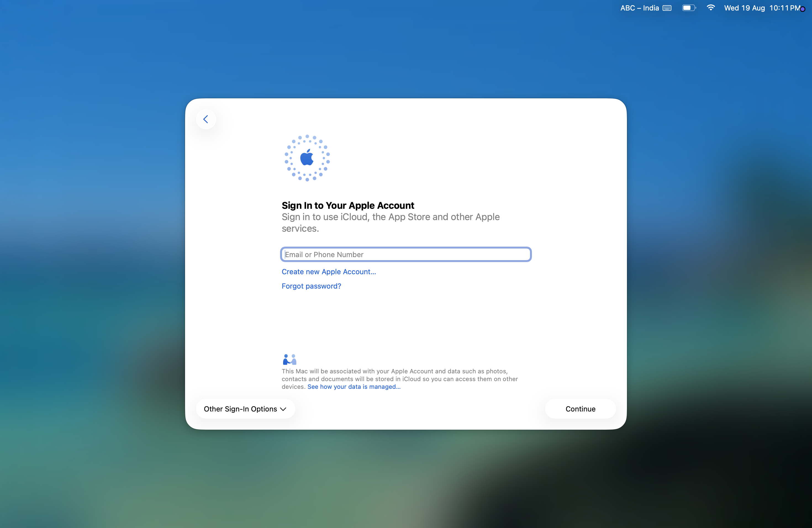Open See how your data is managed link
Viewport: 812px width, 528px height.
pos(354,386)
